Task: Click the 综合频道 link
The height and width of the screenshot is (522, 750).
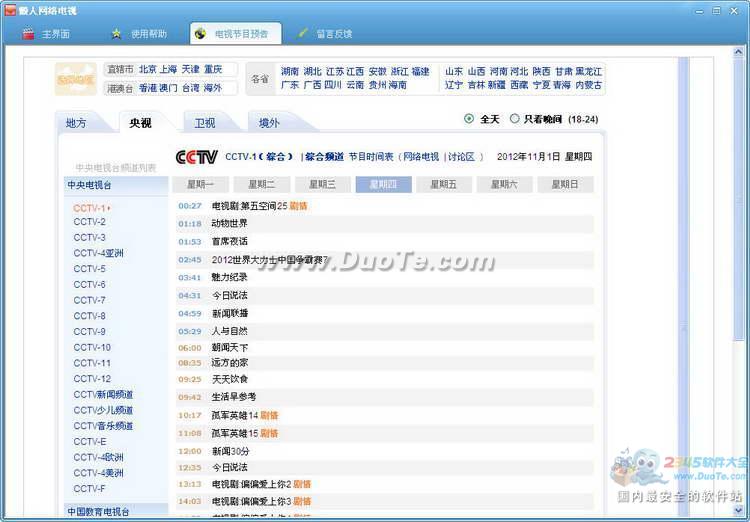Action: click(325, 156)
